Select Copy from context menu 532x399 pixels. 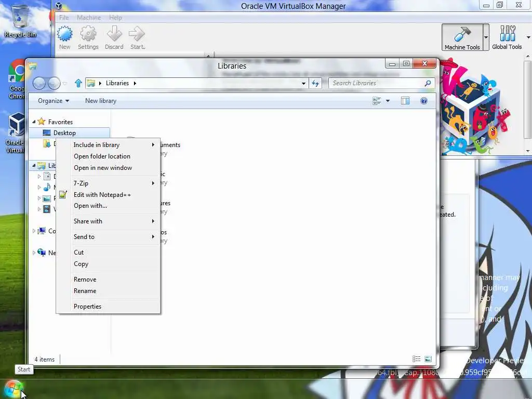pyautogui.click(x=108, y=264)
